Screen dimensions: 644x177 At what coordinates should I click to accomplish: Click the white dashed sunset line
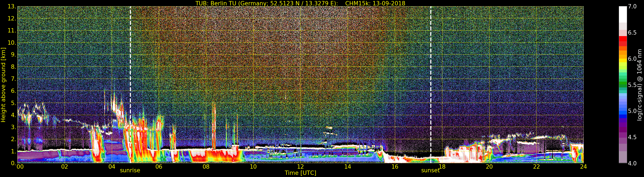point(431,85)
